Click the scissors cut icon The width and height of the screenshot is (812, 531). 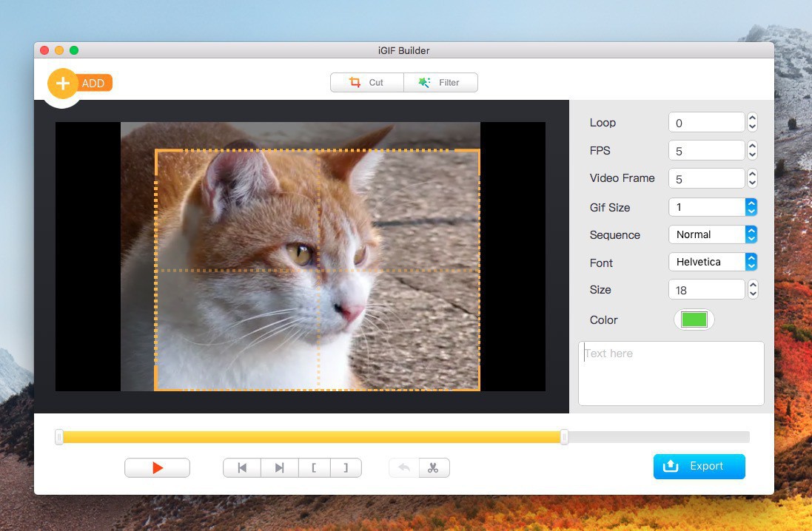434,467
